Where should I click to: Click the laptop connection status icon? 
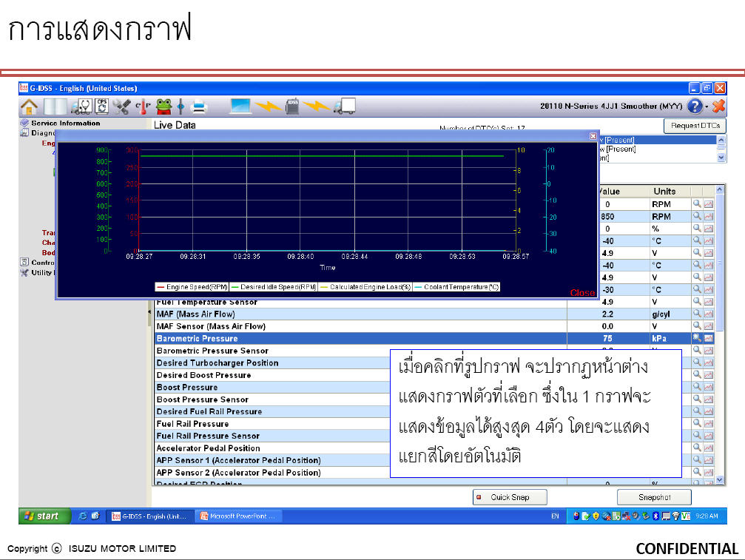[240, 106]
